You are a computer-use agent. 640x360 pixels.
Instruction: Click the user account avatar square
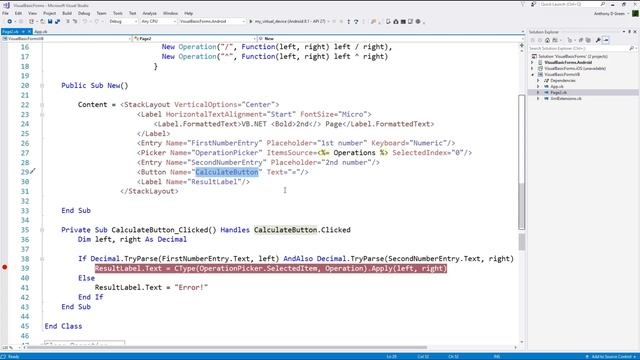click(x=635, y=13)
